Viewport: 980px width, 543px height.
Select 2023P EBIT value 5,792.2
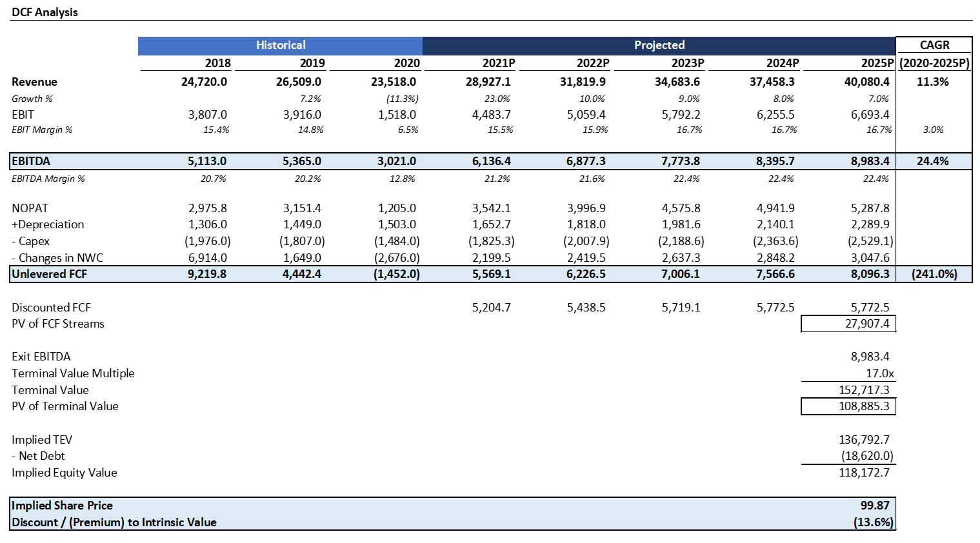(x=681, y=114)
